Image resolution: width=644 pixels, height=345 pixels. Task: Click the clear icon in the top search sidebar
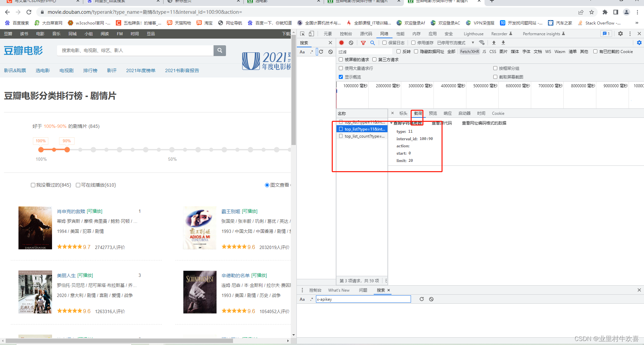click(x=331, y=52)
